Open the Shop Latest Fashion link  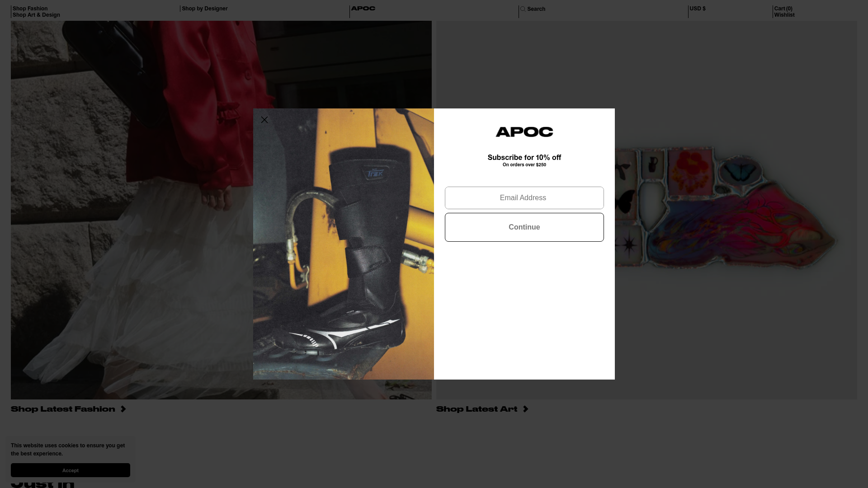[63, 409]
